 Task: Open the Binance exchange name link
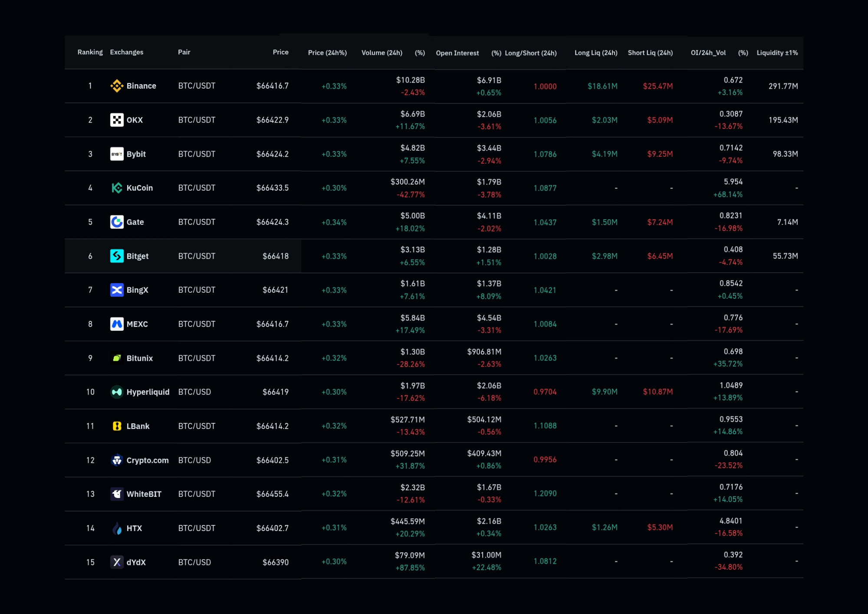pos(141,86)
